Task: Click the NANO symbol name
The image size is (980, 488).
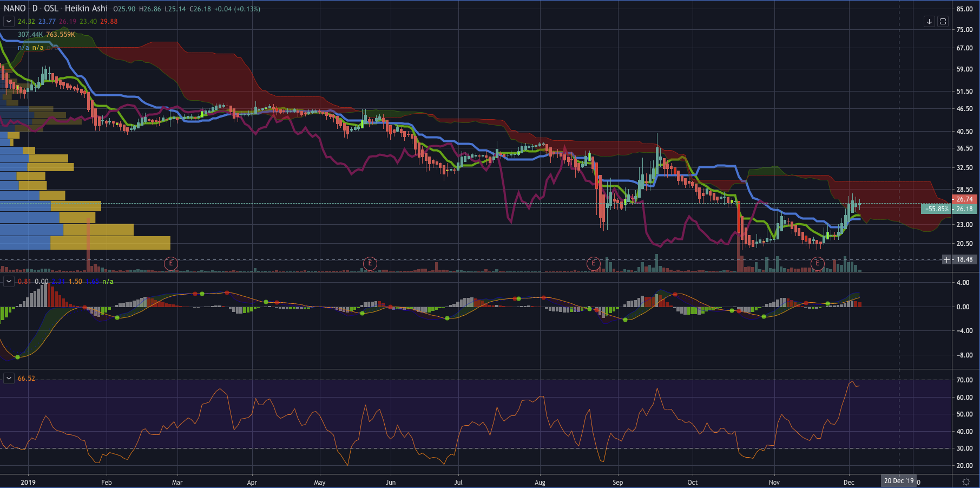Action: [15, 9]
